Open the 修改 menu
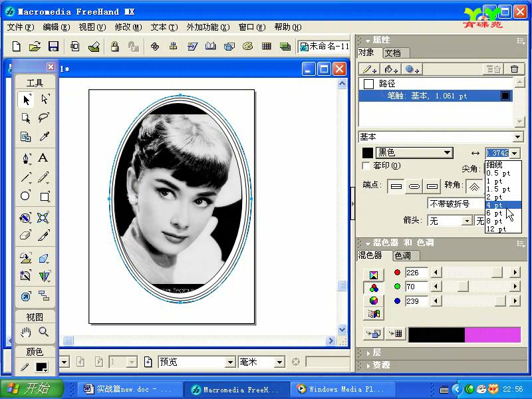Image resolution: width=532 pixels, height=399 pixels. (128, 27)
